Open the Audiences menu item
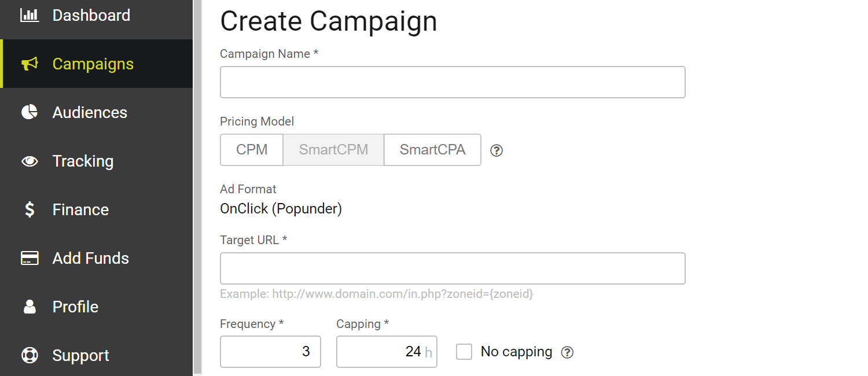 (90, 112)
